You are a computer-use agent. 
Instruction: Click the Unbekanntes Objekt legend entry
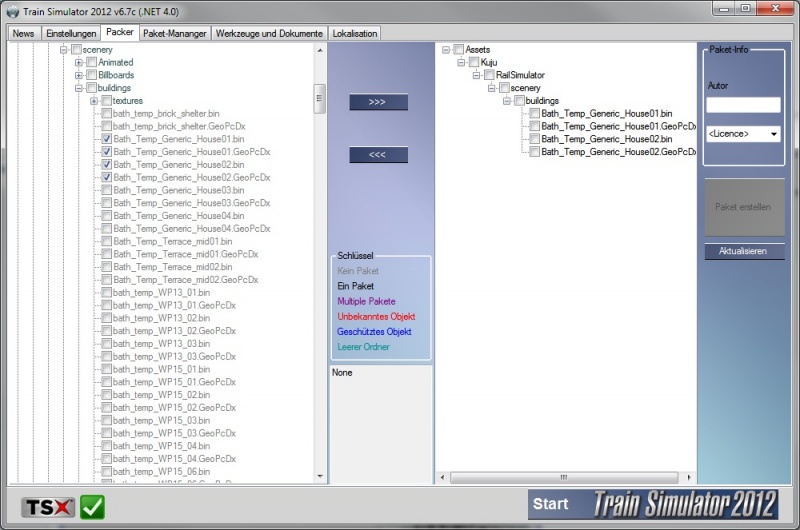pyautogui.click(x=376, y=316)
